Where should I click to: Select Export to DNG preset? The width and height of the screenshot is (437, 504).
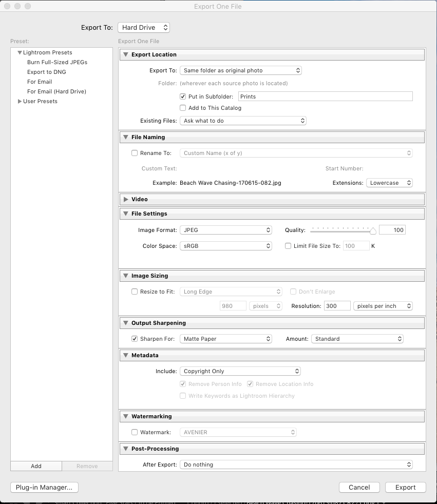click(x=47, y=72)
